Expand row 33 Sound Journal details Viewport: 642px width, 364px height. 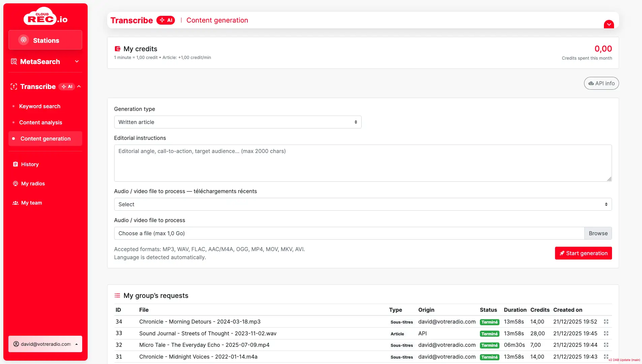(x=606, y=333)
